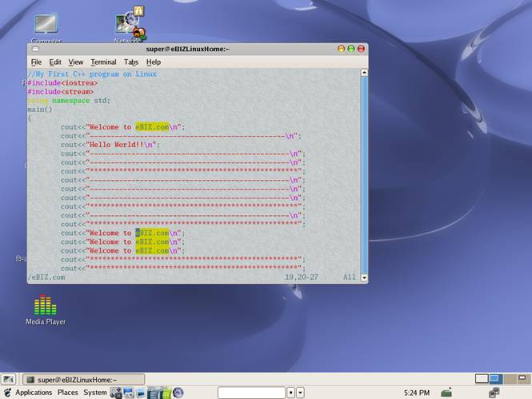Open the File menu in terminal
Viewport: 532px width, 399px height.
36,62
